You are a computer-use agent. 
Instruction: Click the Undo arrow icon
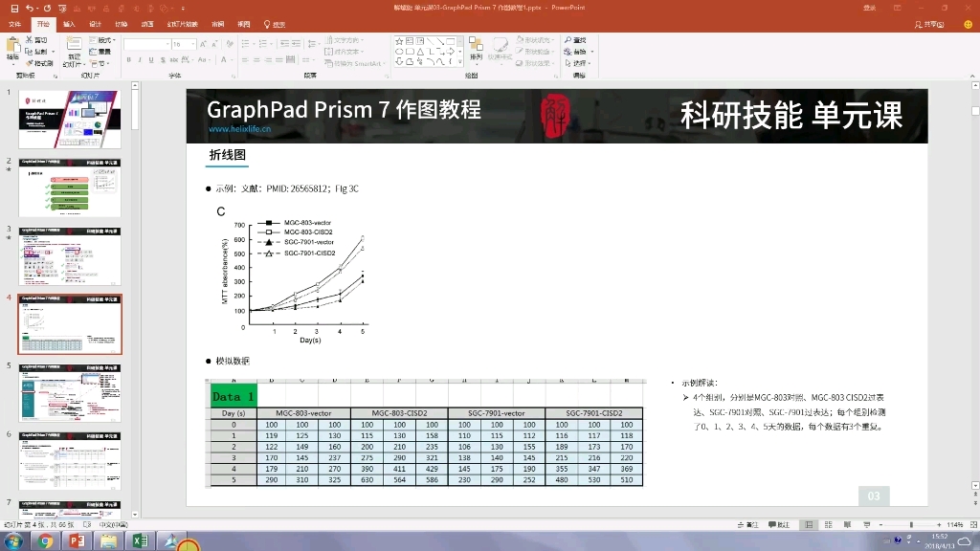30,8
